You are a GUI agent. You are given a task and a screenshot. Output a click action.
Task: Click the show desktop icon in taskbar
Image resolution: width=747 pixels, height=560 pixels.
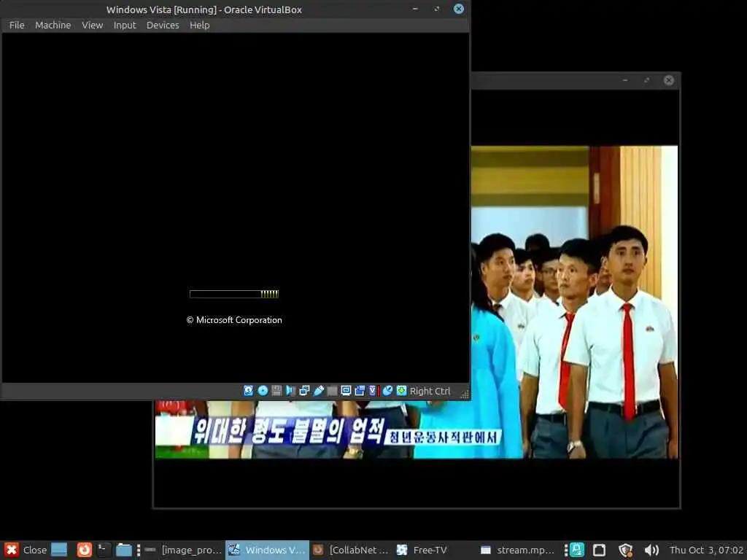point(59,550)
